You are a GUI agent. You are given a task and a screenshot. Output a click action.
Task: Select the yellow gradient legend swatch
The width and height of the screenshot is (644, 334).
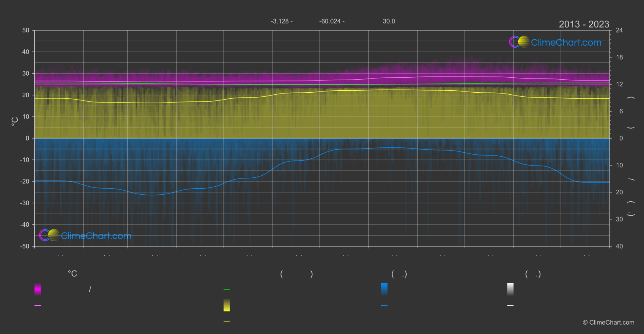[x=227, y=305]
